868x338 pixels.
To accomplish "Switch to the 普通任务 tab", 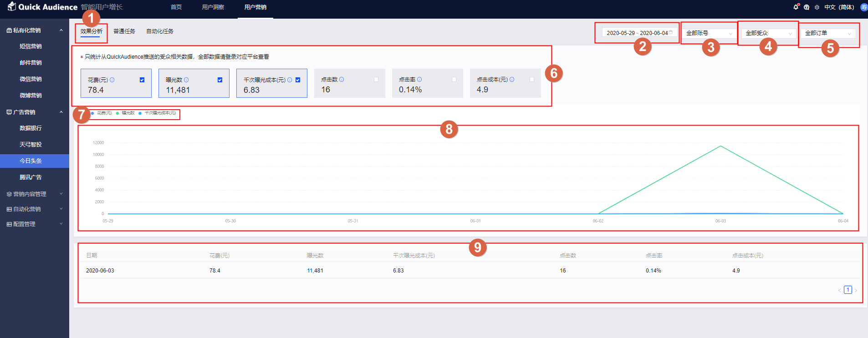I will [x=124, y=31].
